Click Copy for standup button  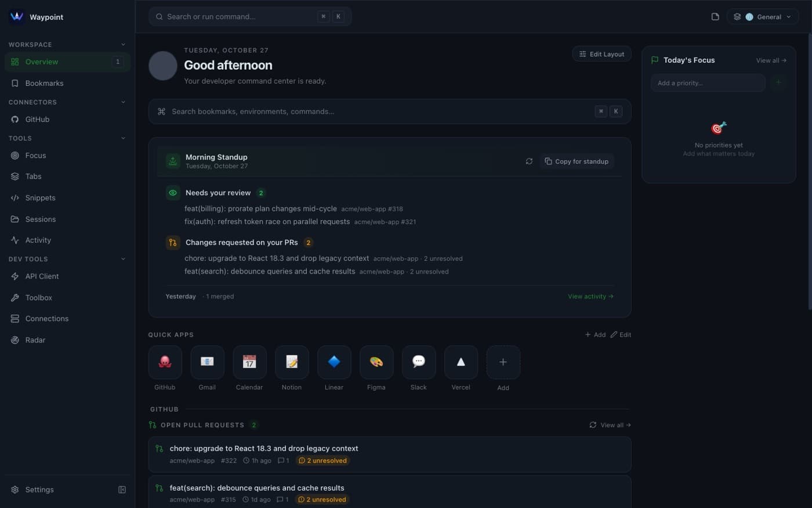coord(577,161)
